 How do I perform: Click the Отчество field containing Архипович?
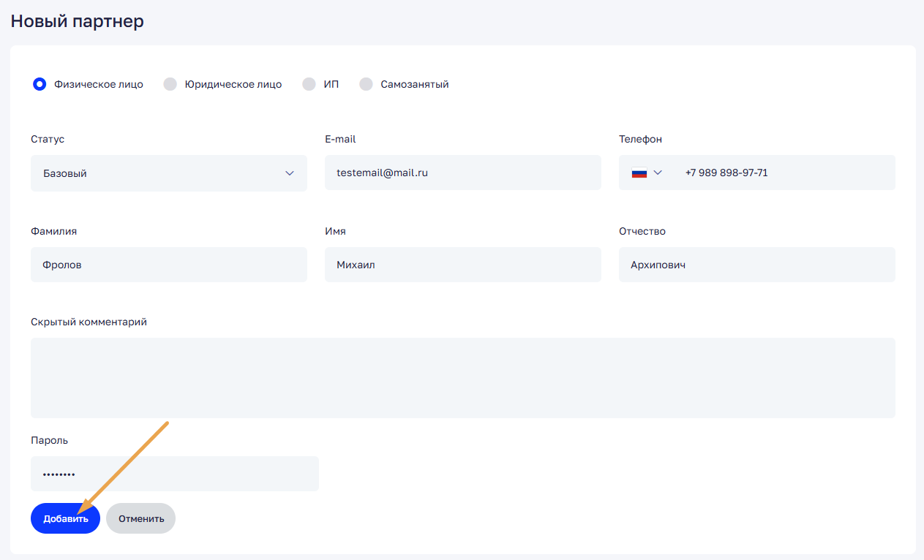click(x=756, y=265)
